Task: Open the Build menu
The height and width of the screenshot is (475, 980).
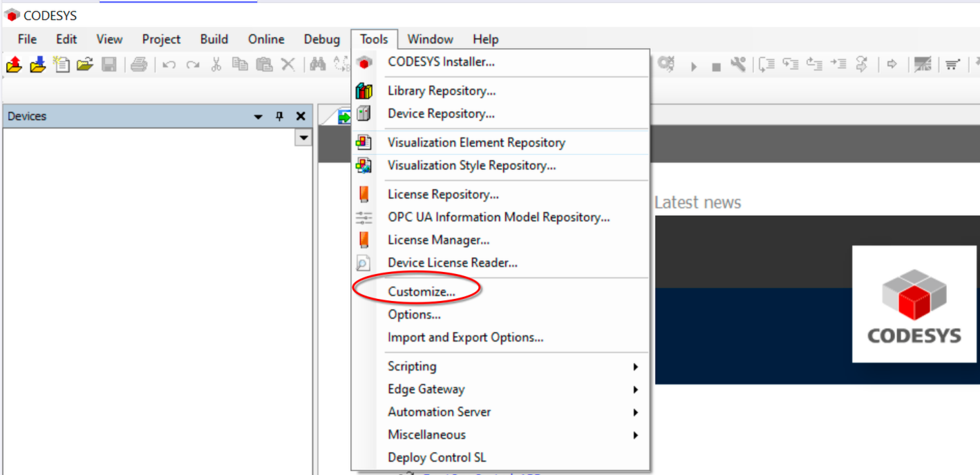Action: pos(214,39)
